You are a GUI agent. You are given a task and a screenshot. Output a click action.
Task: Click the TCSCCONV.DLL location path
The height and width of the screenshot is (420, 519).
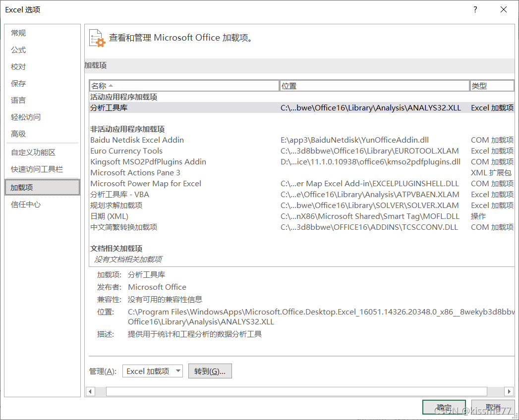pos(369,227)
